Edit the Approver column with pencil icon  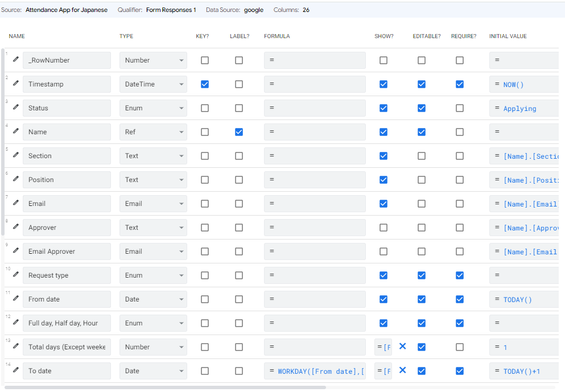pyautogui.click(x=15, y=226)
